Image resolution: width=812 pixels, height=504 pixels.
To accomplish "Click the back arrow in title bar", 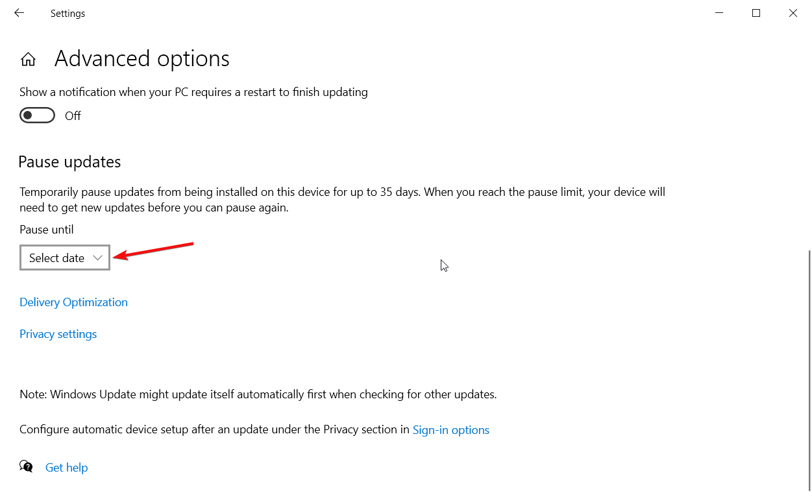I will pos(19,13).
